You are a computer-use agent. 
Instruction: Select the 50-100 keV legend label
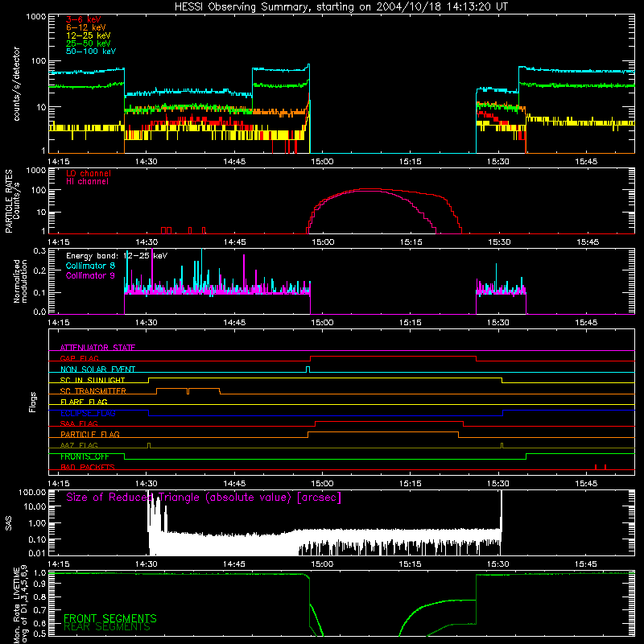pyautogui.click(x=90, y=52)
